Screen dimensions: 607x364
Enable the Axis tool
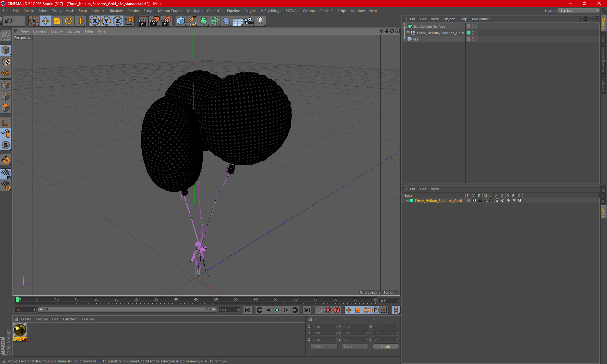click(x=6, y=122)
